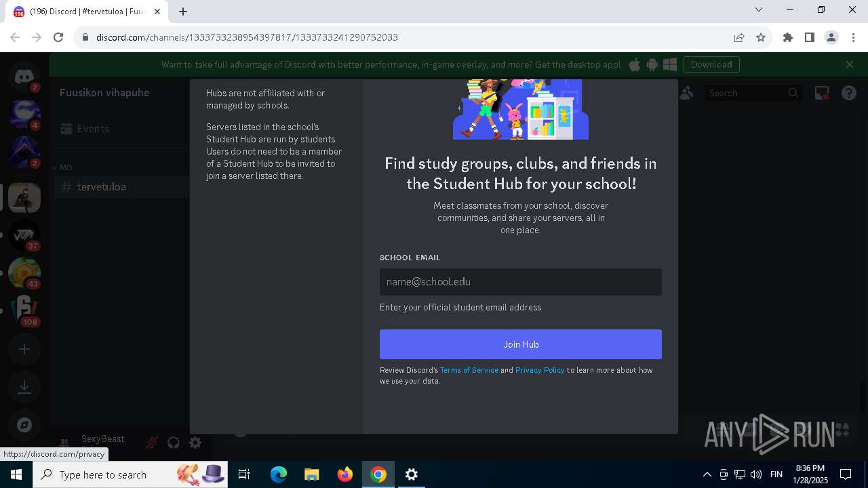The height and width of the screenshot is (488, 868).
Task: Open Chrome extensions puzzle icon
Action: click(x=788, y=37)
